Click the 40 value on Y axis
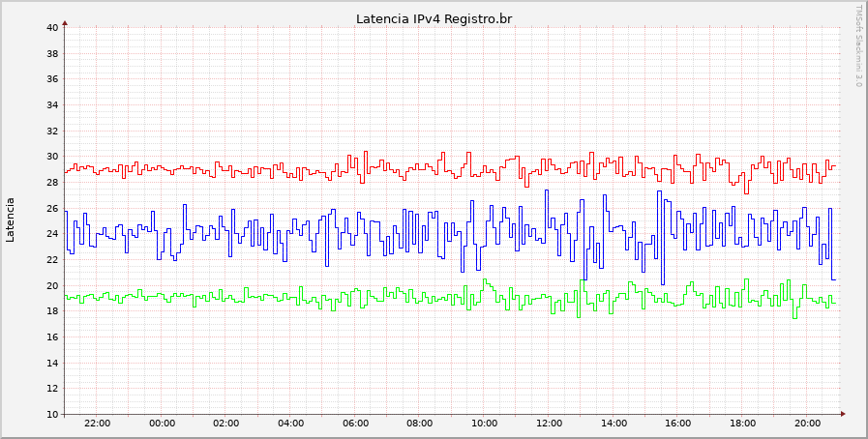The height and width of the screenshot is (439, 868). pyautogui.click(x=52, y=27)
